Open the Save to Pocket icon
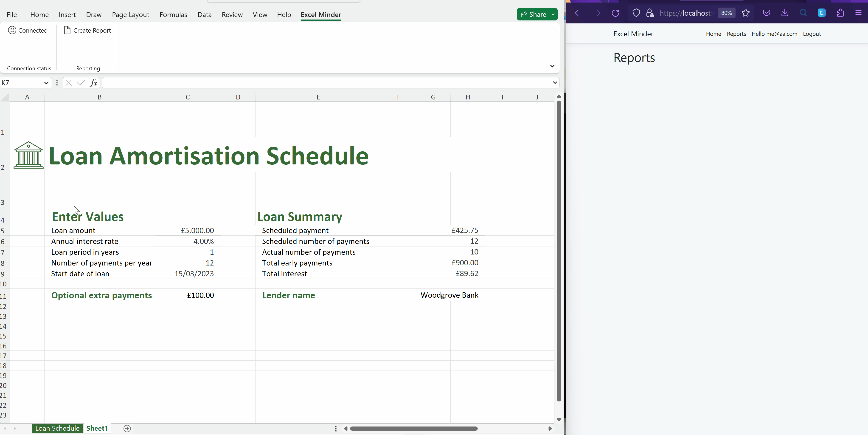Screen dimensions: 868x435 point(767,13)
